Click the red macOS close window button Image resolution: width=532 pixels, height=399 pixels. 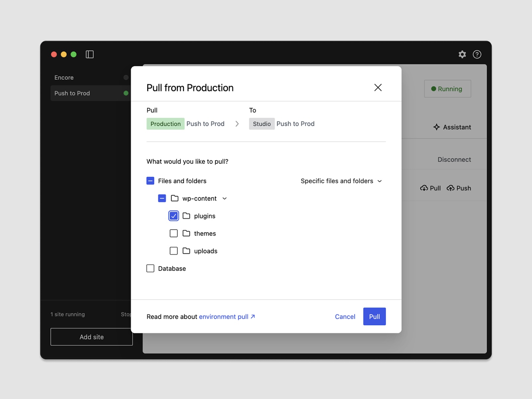pyautogui.click(x=54, y=54)
